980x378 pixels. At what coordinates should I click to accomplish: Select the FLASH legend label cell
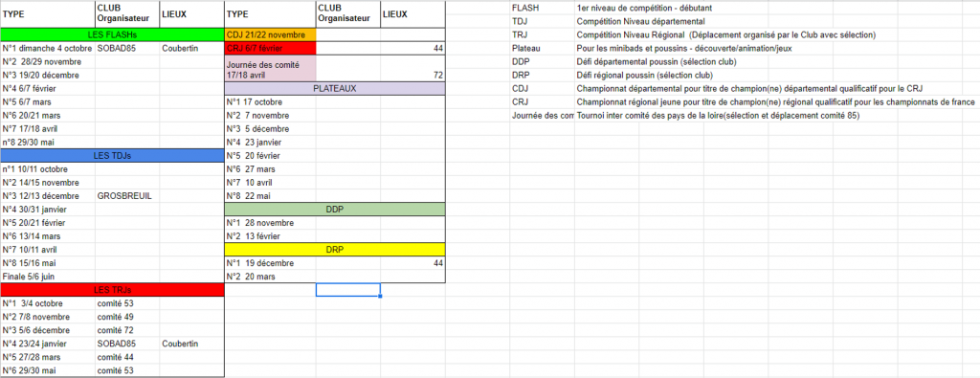click(542, 8)
